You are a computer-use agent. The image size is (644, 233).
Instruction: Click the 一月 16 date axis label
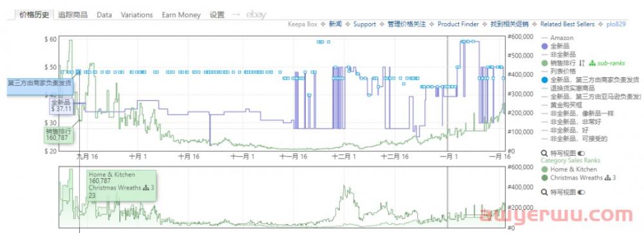coord(500,156)
